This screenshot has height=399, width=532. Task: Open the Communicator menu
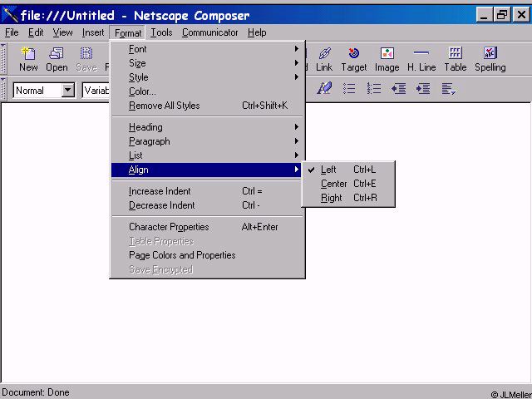click(209, 33)
